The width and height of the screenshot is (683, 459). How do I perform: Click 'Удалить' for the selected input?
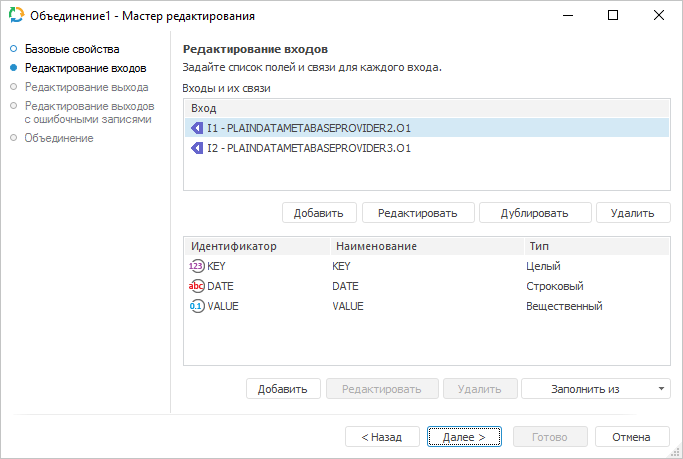(632, 212)
